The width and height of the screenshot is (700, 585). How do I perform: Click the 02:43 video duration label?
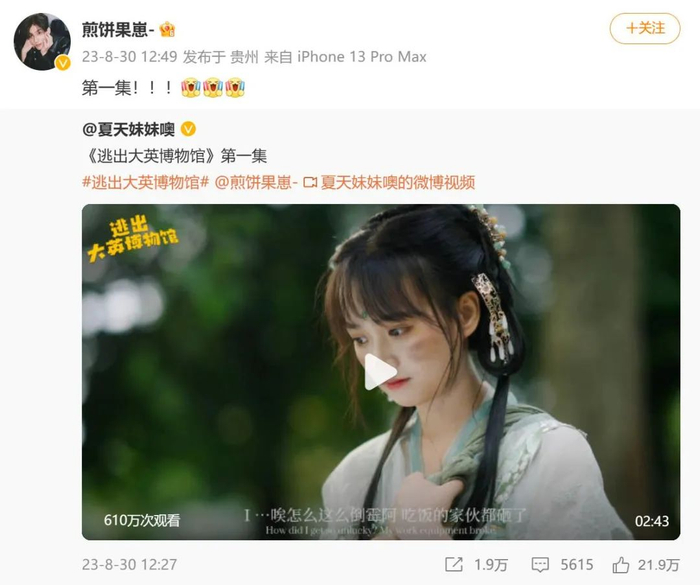tap(652, 521)
